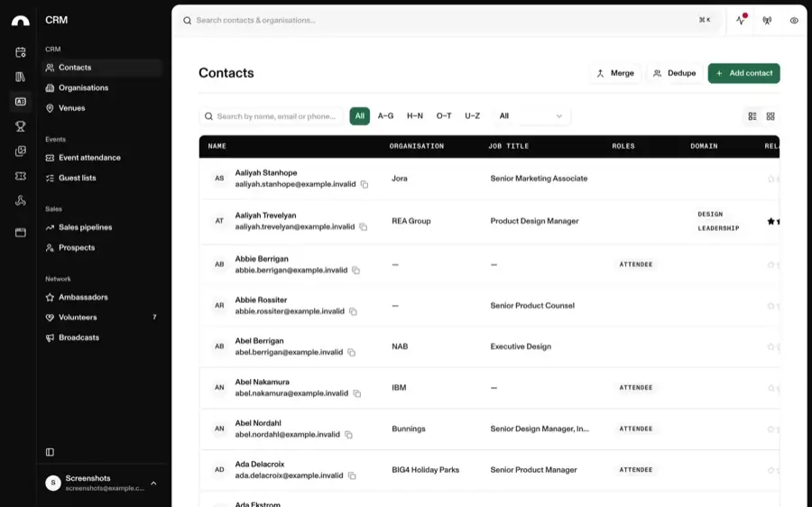The width and height of the screenshot is (812, 507).
Task: Collapse the sidebar with the panel icon
Action: (x=50, y=452)
